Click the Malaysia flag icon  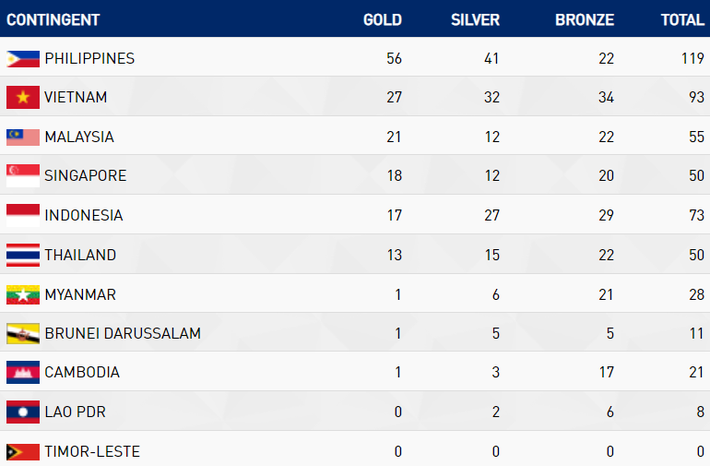(x=22, y=137)
